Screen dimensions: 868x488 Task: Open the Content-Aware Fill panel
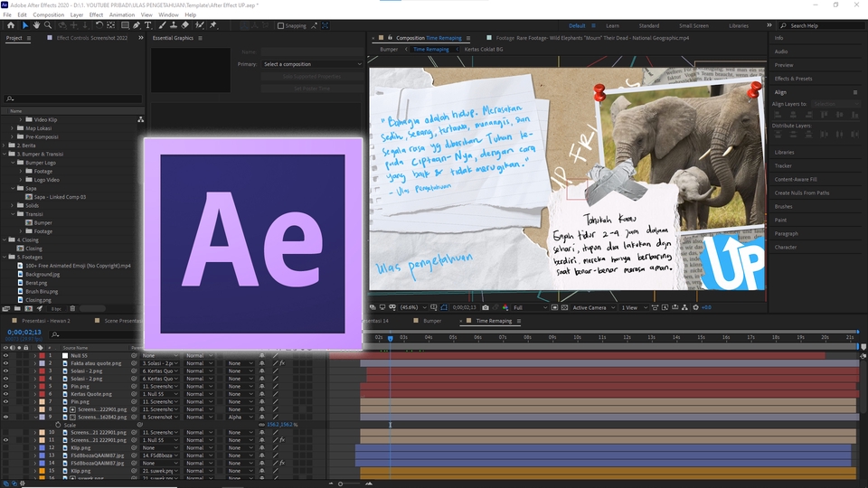coord(796,179)
